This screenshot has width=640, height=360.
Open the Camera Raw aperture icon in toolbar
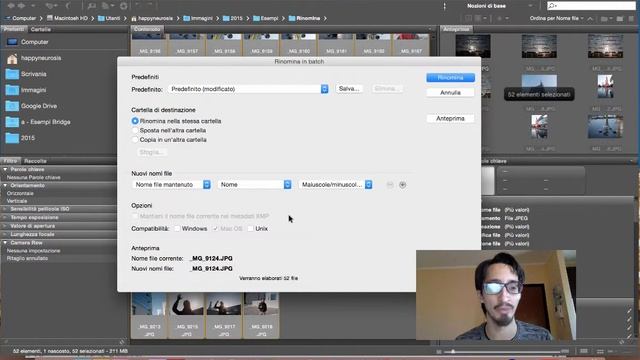coord(124,6)
